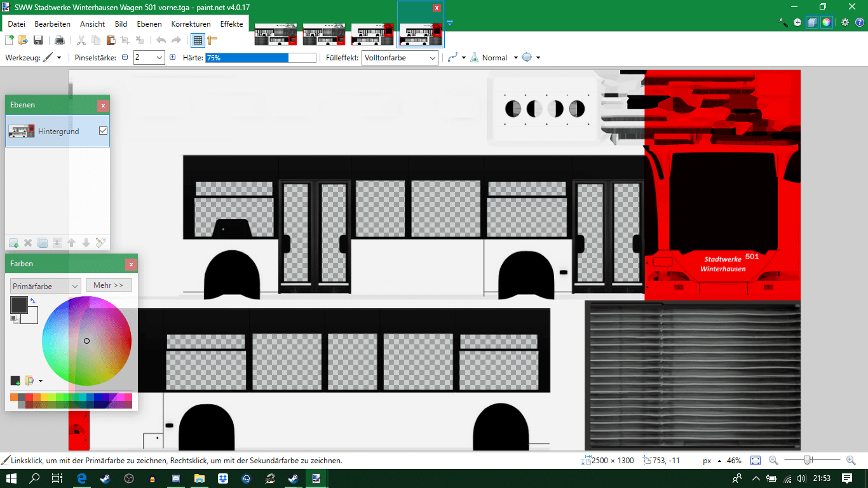Add a new layer in Ebenen panel
The image size is (868, 488).
tap(13, 243)
